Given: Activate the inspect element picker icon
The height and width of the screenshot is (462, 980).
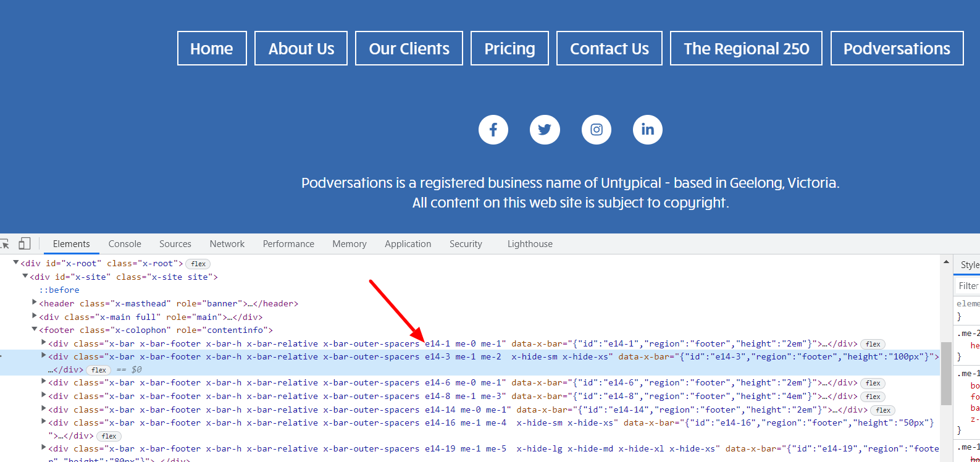Looking at the screenshot, I should (5, 244).
